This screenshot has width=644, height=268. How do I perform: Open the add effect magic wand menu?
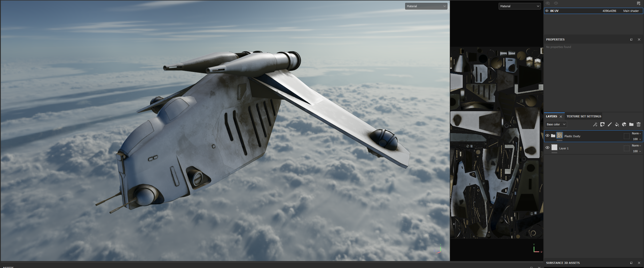click(595, 124)
